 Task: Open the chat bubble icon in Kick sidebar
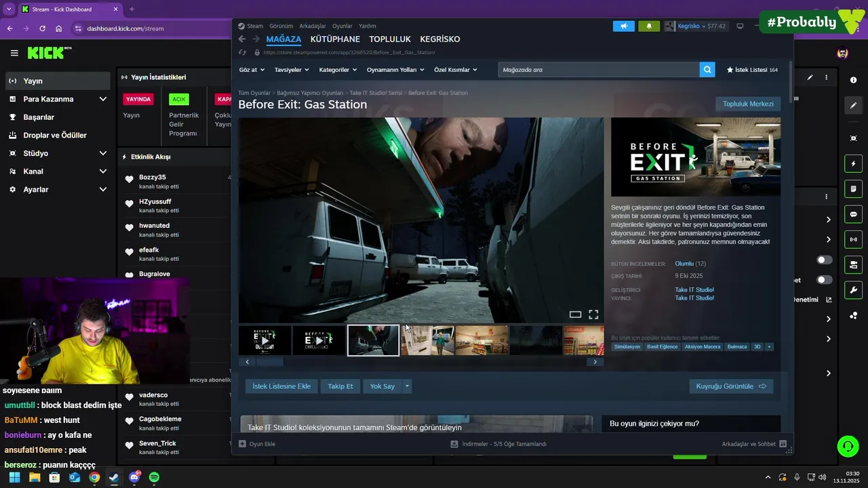click(x=853, y=214)
